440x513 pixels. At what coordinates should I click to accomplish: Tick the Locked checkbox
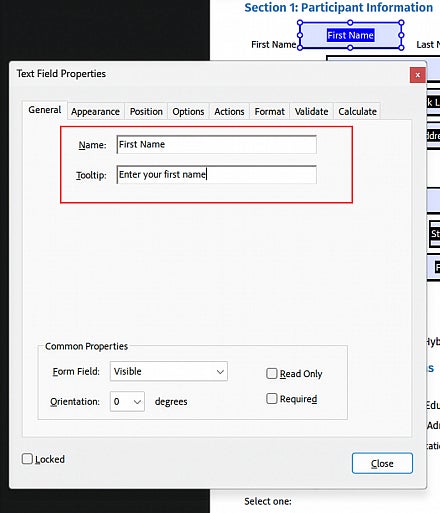[27, 459]
